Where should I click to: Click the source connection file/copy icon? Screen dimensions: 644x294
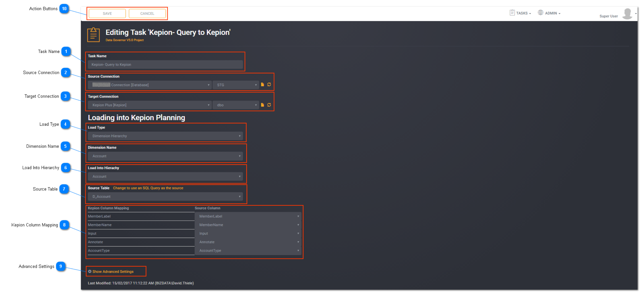pyautogui.click(x=262, y=84)
